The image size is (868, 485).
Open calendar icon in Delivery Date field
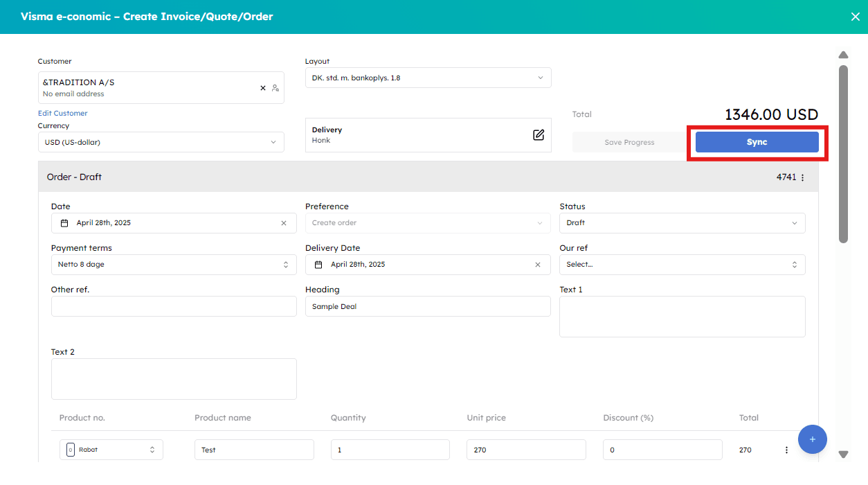point(318,265)
